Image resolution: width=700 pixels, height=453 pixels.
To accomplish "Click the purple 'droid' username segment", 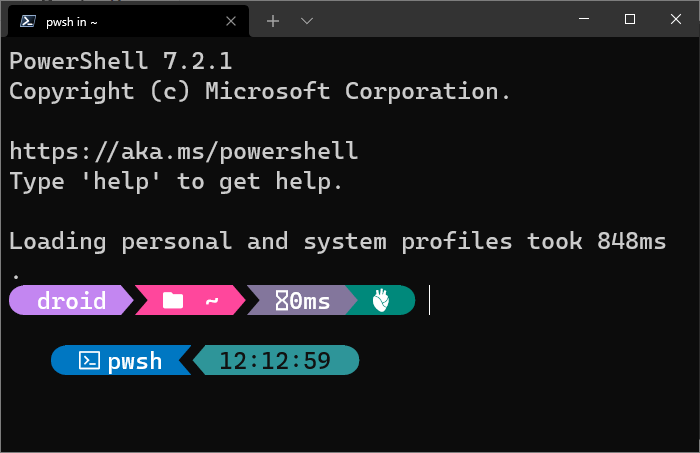I will (71, 300).
